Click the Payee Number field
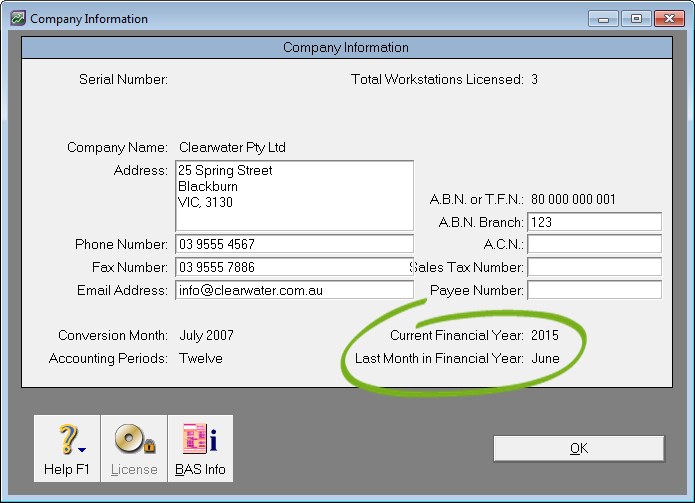 tap(594, 291)
